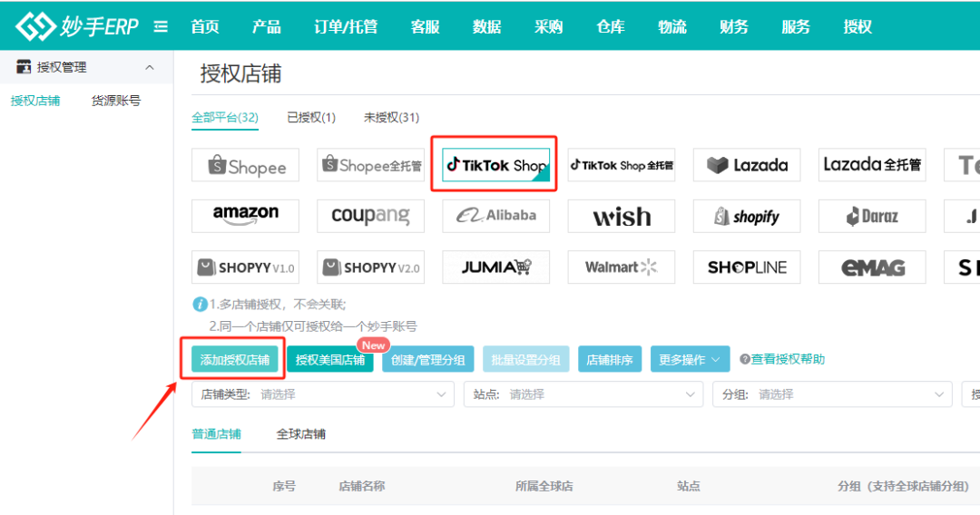The height and width of the screenshot is (515, 980).
Task: Select the Lazada全托管 platform tile
Action: click(x=873, y=165)
